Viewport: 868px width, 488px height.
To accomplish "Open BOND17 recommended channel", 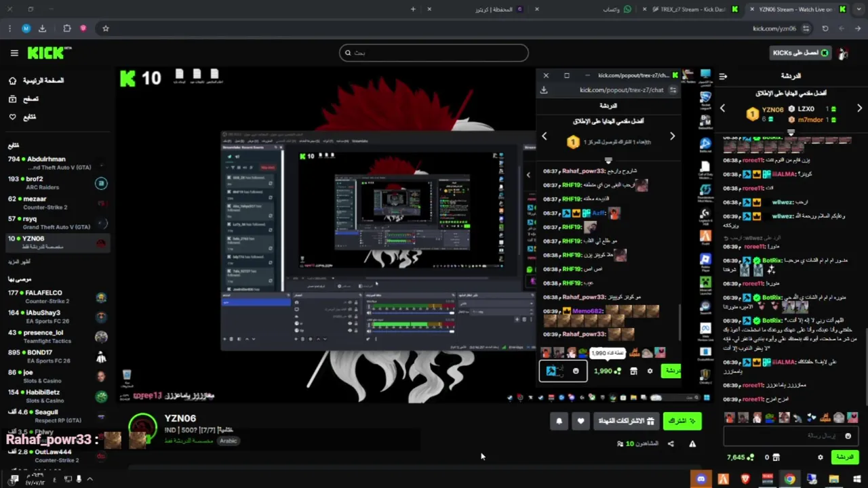I will pyautogui.click(x=58, y=357).
